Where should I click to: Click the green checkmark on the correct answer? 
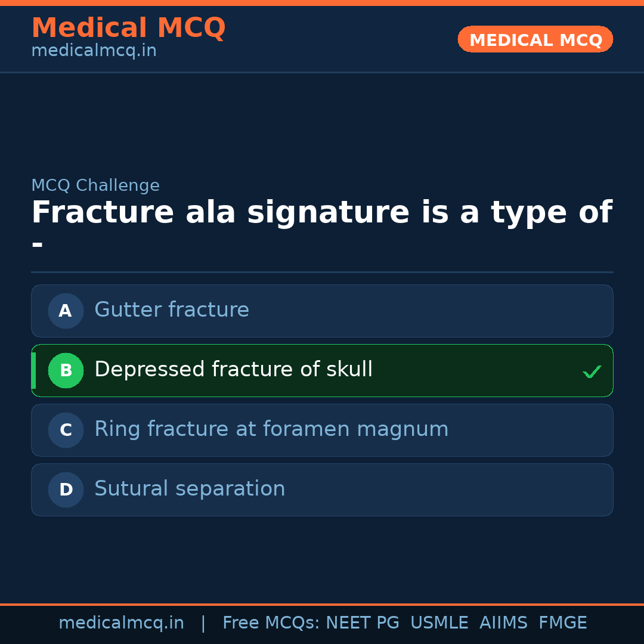(x=592, y=371)
